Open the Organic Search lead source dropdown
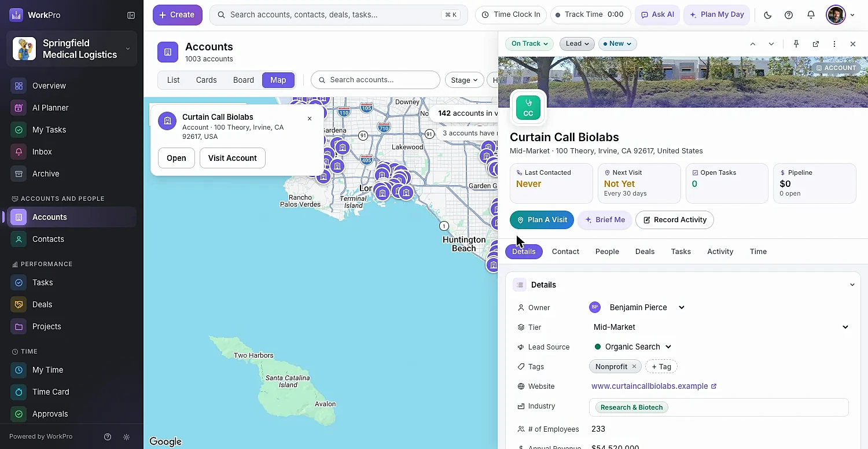Screen dimensions: 868x449 [x=633, y=347]
